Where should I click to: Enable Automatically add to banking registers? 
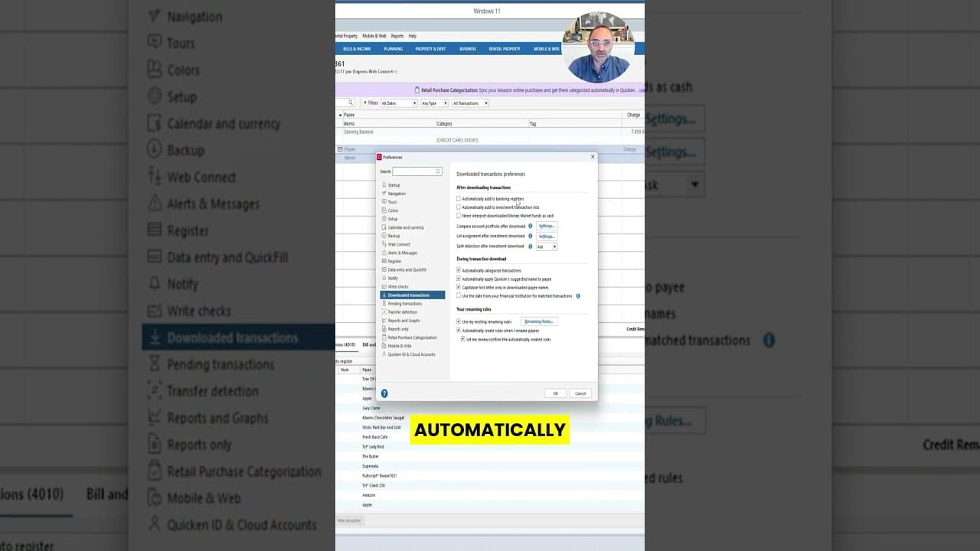[459, 199]
